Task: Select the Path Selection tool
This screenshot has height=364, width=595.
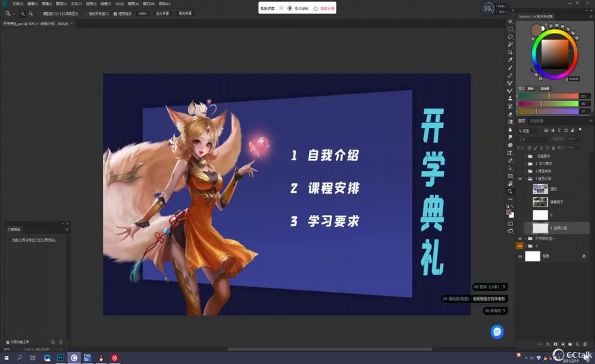Action: coord(510,169)
